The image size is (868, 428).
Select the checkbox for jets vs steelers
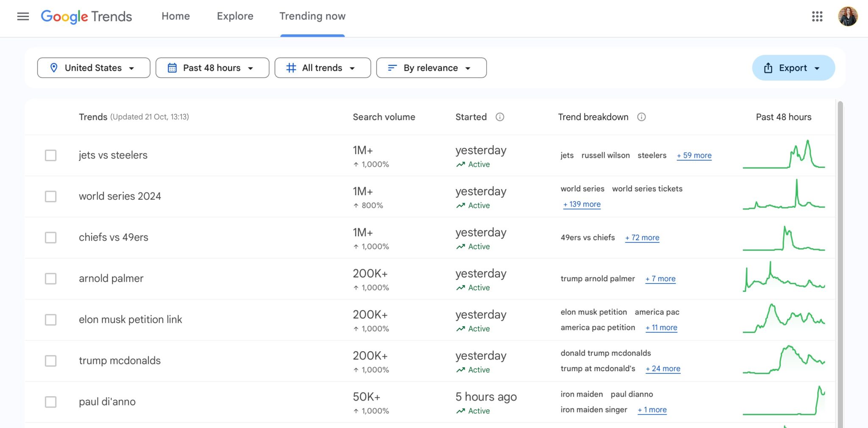51,155
